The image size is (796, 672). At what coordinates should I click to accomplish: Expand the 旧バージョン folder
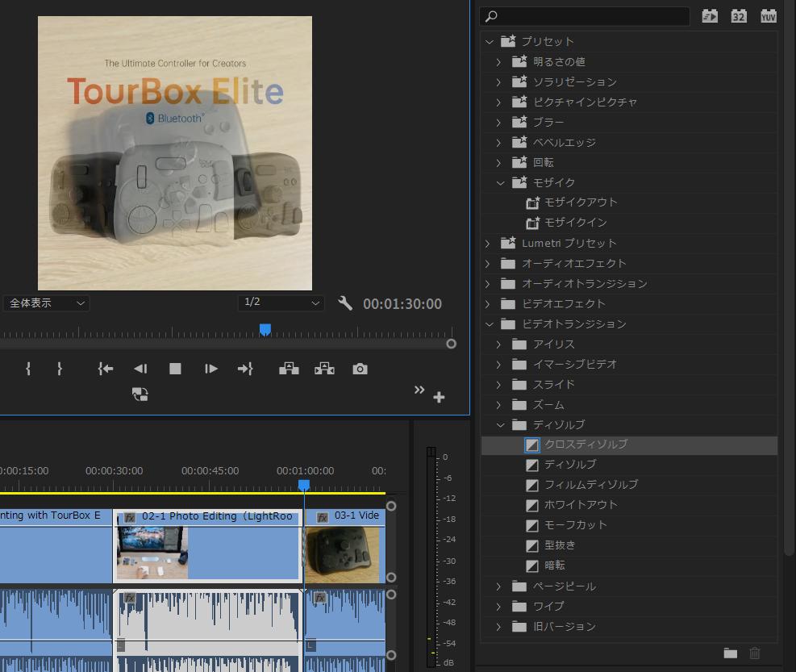coord(498,626)
